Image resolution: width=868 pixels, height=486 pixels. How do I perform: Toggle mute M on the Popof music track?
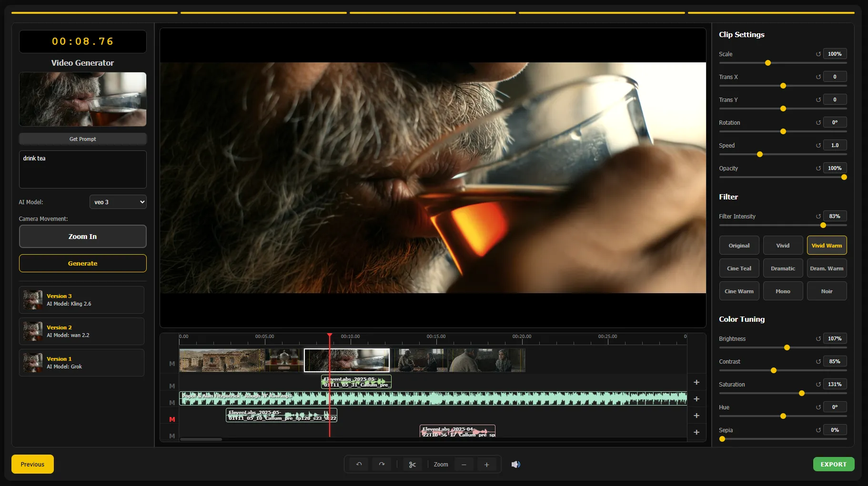click(x=172, y=403)
